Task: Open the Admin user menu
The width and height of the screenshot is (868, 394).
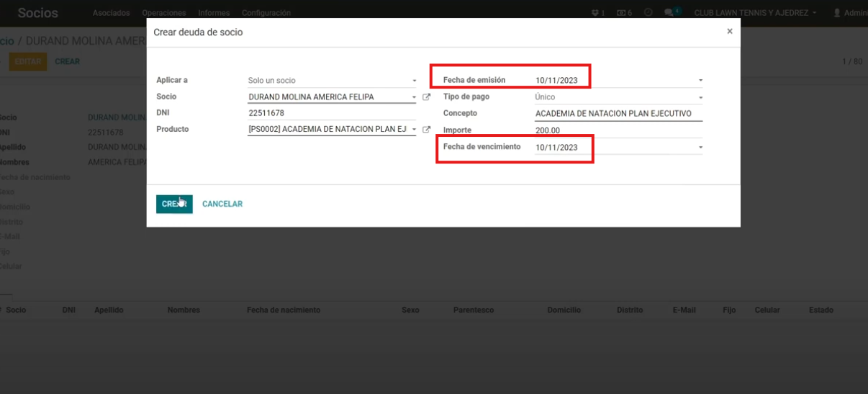Action: coord(850,13)
